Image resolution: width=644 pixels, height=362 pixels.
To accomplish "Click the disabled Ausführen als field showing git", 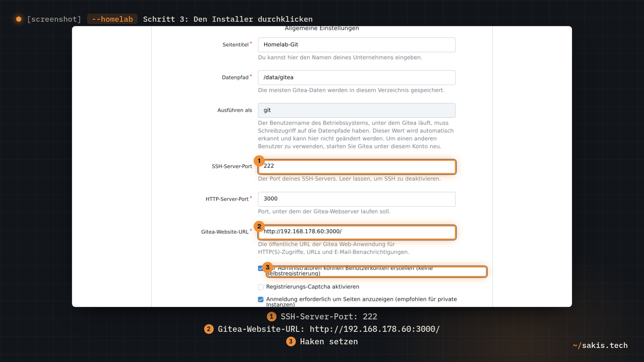I will tap(357, 110).
